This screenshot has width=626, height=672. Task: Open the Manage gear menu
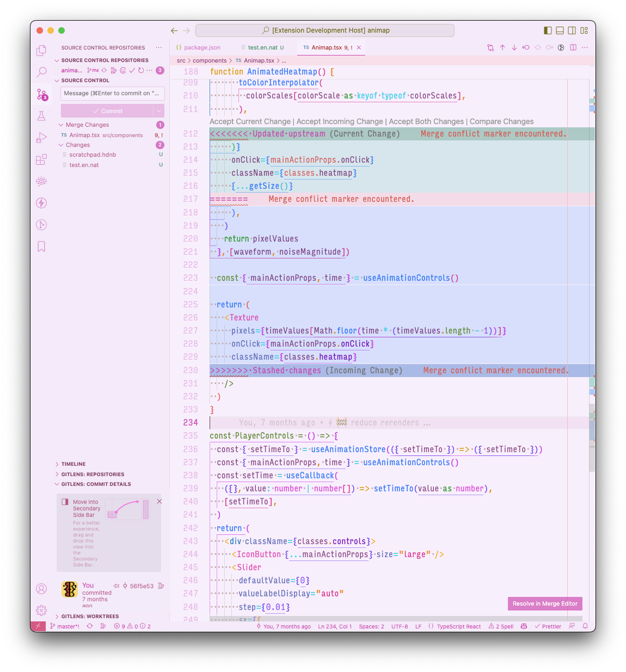pyautogui.click(x=41, y=611)
